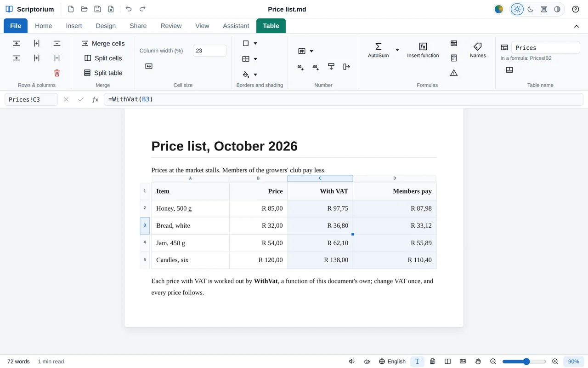Click the warning triangle formula errors icon
Screen dimensions: 588x368
[x=454, y=73]
